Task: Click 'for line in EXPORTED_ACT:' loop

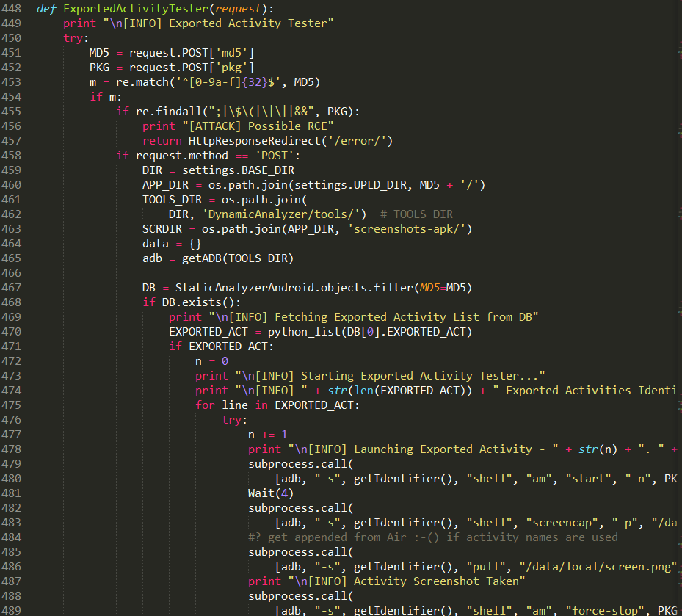Action: (277, 405)
